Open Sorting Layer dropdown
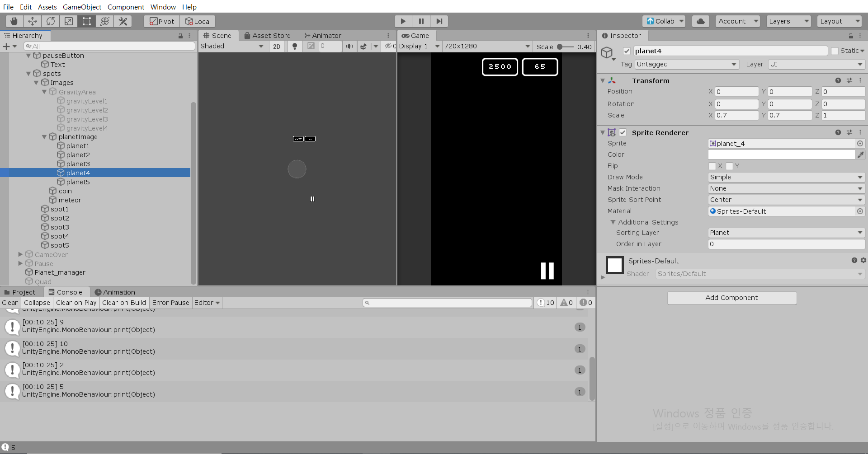The width and height of the screenshot is (868, 454). 786,233
